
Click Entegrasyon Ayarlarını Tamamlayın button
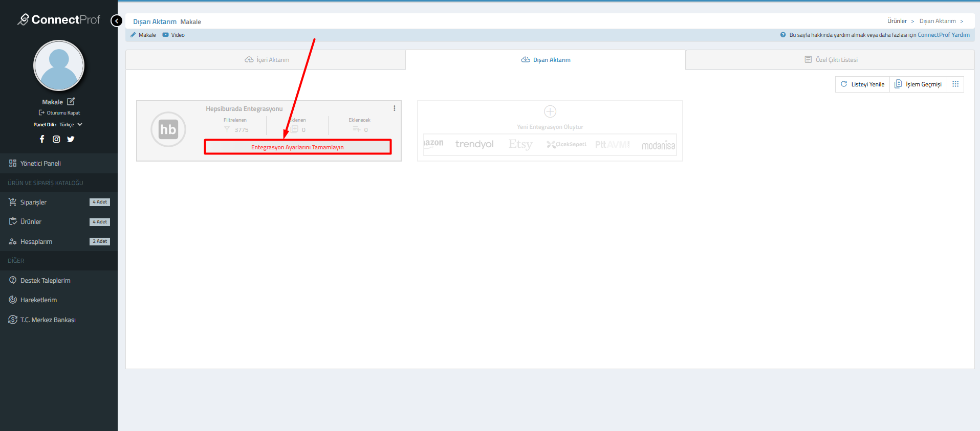[x=297, y=147]
